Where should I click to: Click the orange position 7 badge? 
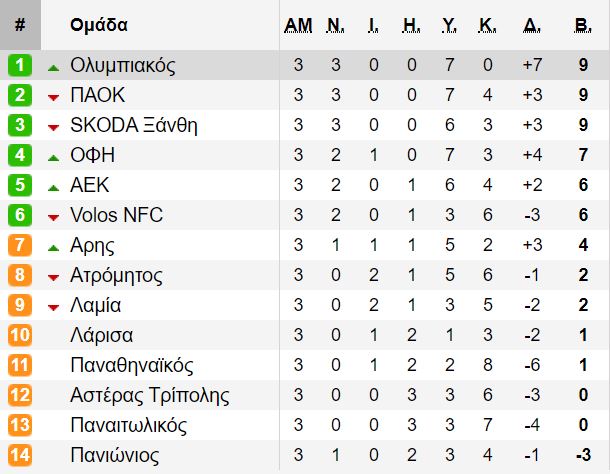click(20, 246)
